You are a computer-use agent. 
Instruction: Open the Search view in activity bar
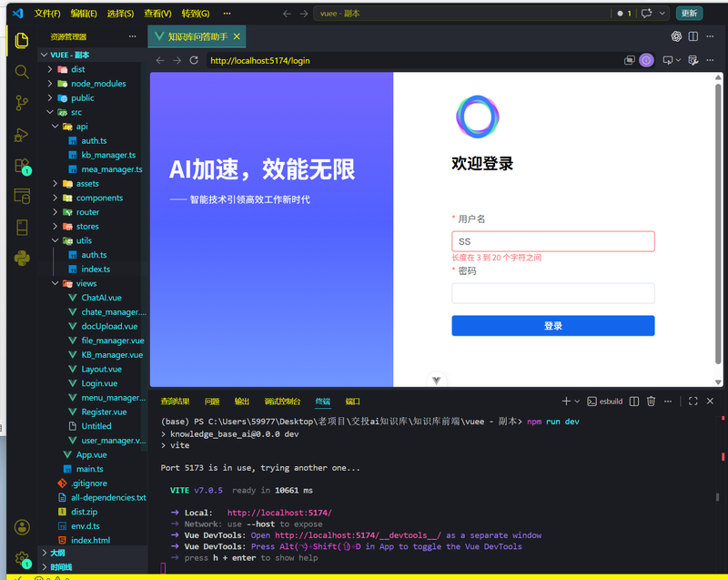point(21,72)
